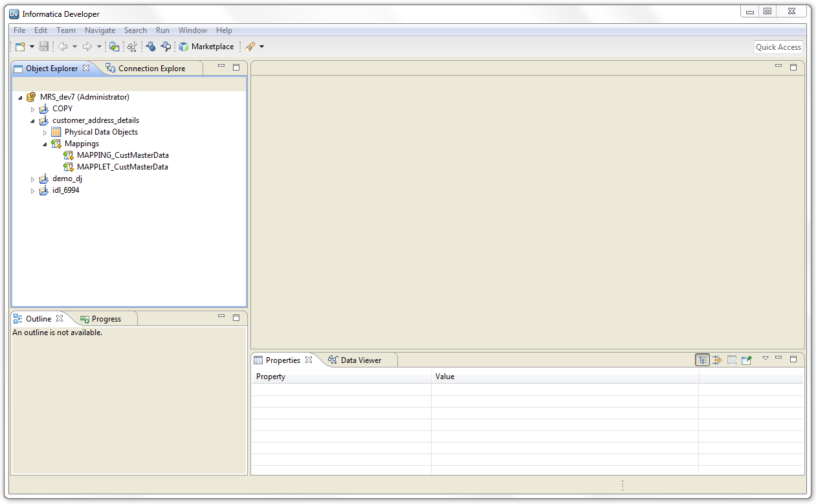Minimize the Object Explorer panel

(x=221, y=67)
